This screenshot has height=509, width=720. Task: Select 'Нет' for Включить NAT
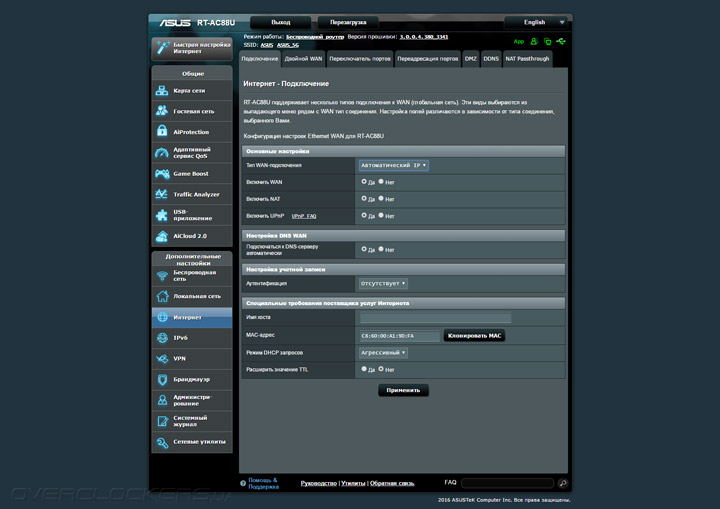click(x=382, y=198)
